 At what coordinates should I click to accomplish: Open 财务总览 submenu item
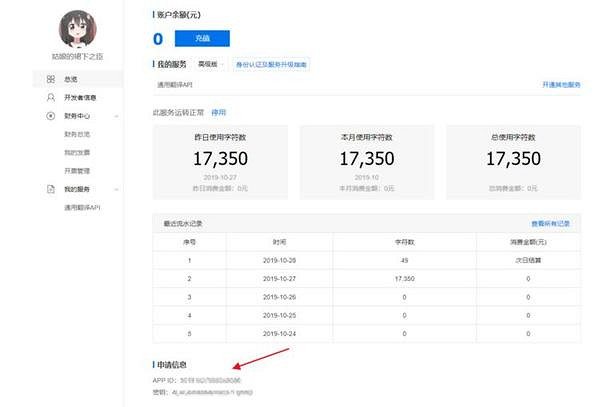pos(77,134)
